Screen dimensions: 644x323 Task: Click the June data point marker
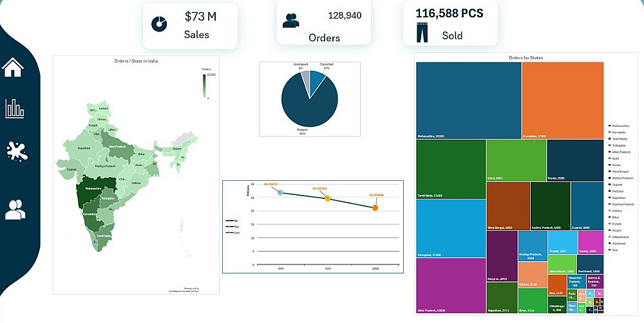[x=375, y=208]
